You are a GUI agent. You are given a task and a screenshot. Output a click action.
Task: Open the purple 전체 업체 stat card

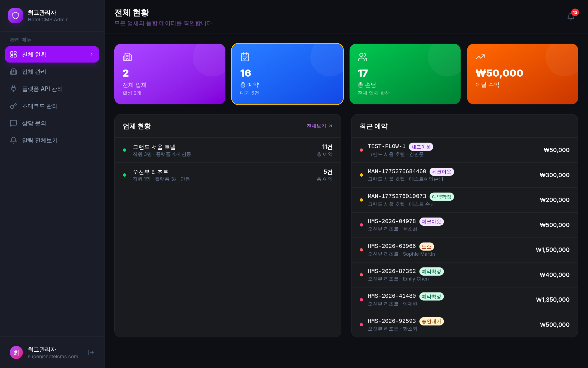click(170, 74)
